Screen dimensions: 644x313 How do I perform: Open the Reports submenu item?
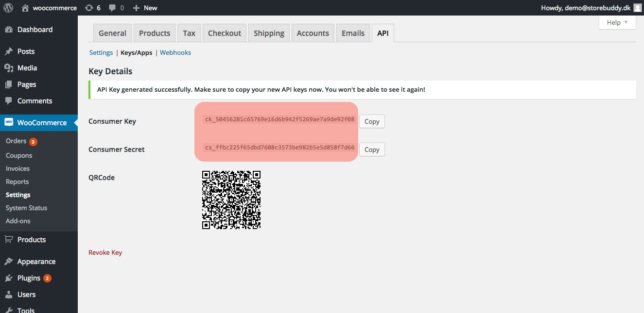[17, 181]
